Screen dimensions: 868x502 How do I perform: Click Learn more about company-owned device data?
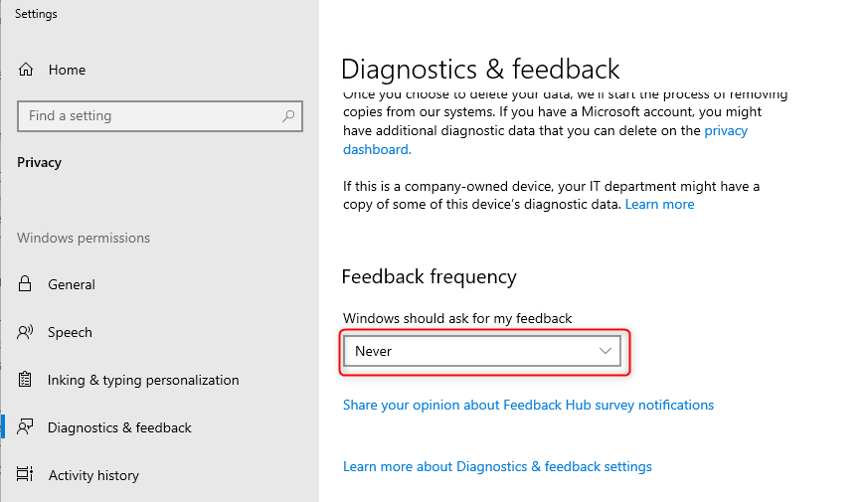[659, 204]
